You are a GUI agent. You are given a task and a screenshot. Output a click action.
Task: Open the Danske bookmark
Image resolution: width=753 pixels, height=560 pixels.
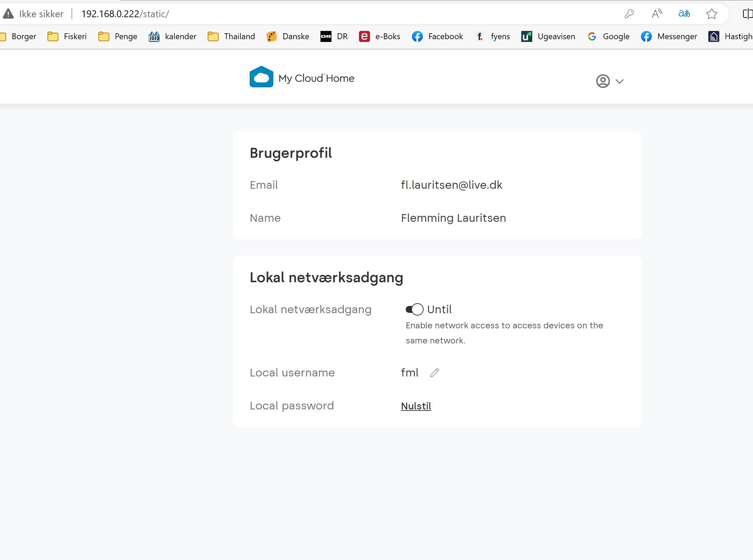(288, 36)
